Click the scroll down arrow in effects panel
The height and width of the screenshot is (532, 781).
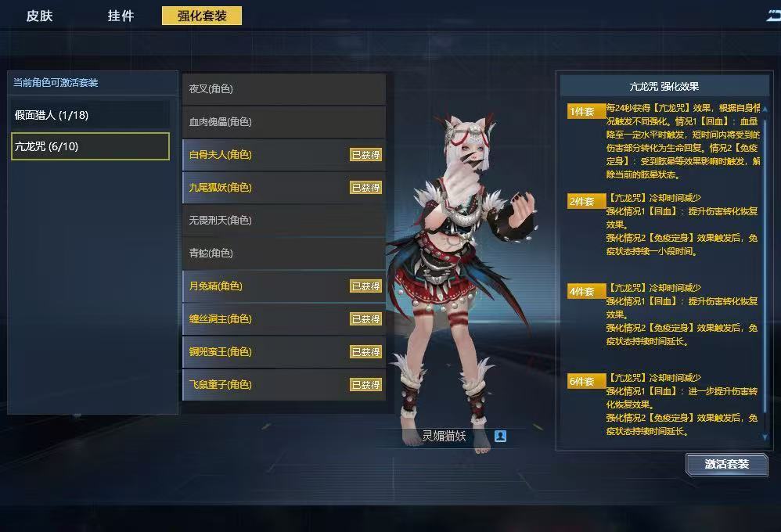click(765, 437)
